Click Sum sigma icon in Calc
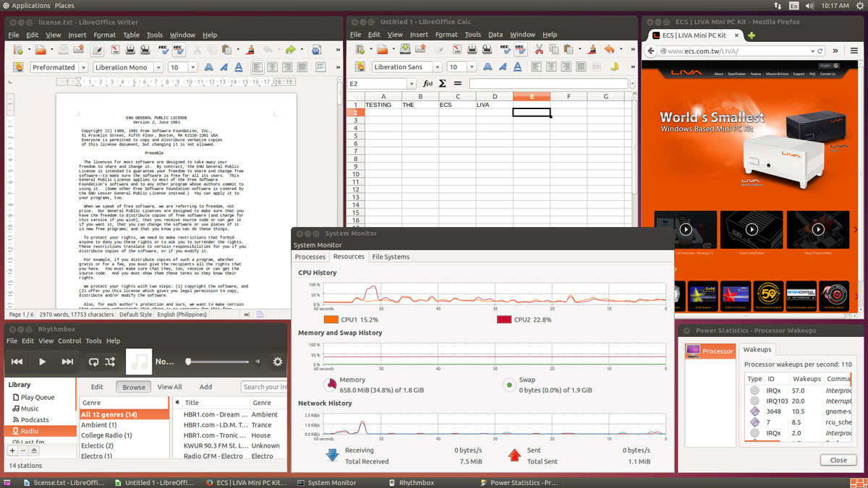 (443, 84)
